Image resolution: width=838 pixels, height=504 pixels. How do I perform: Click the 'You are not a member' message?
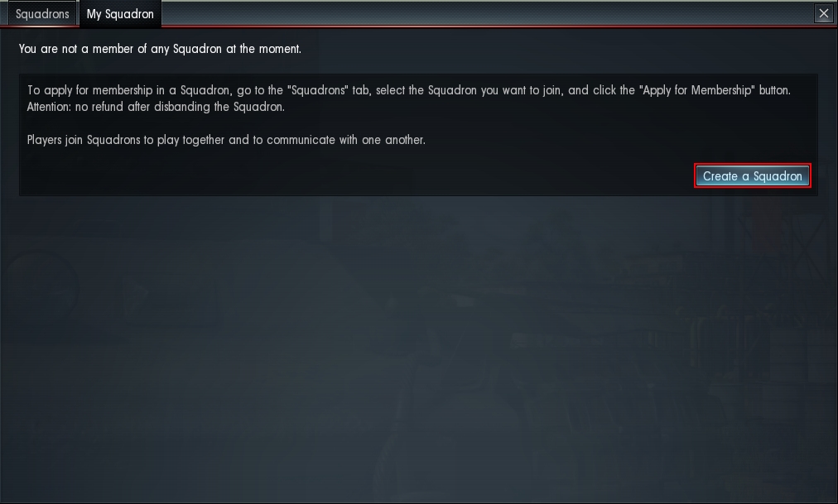point(160,49)
